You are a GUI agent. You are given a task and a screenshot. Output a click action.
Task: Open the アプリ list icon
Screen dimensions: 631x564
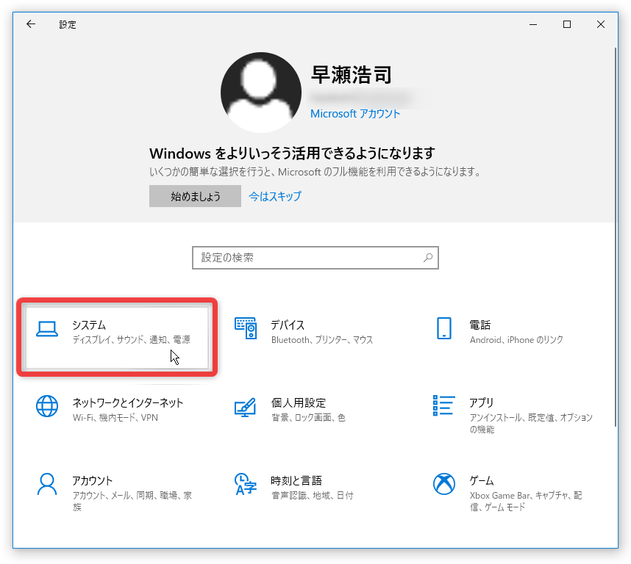point(443,406)
